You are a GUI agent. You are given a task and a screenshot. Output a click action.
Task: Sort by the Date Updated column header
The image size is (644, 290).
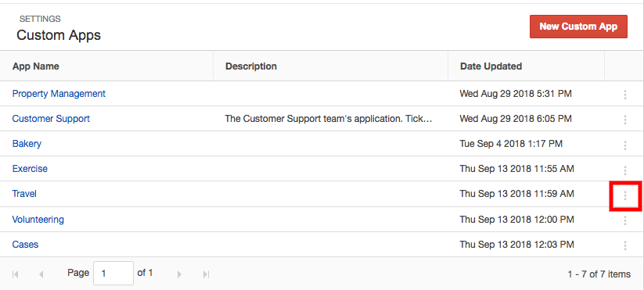coord(491,66)
